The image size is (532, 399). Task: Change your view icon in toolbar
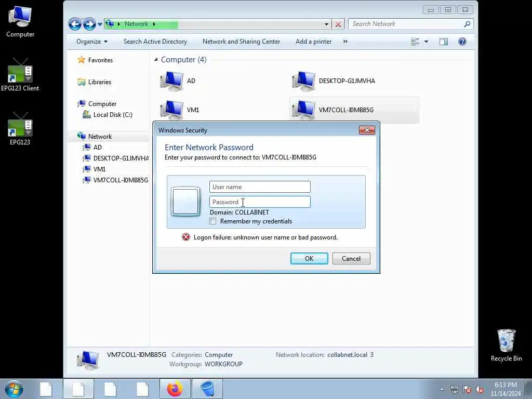(x=415, y=42)
